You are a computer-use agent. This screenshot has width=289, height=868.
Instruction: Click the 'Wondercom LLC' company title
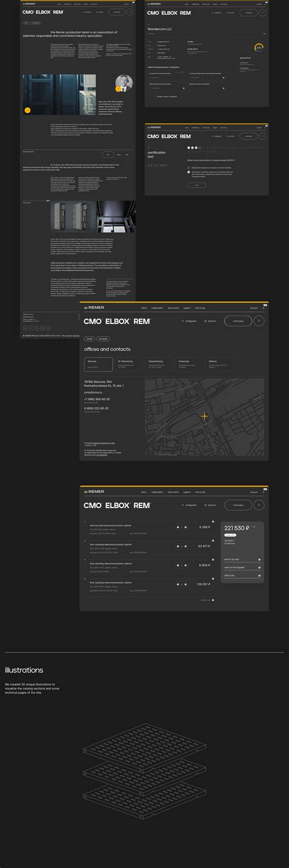(161, 29)
